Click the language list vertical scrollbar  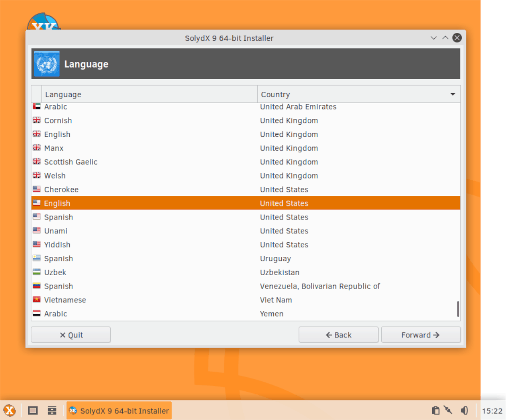click(458, 309)
